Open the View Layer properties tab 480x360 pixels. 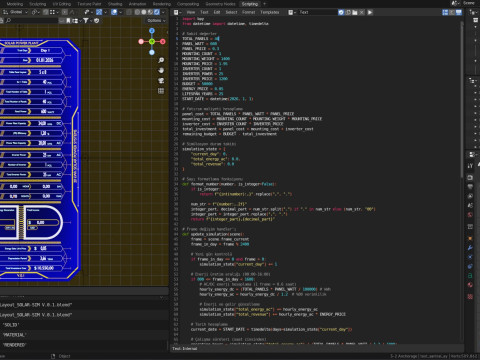(x=470, y=196)
